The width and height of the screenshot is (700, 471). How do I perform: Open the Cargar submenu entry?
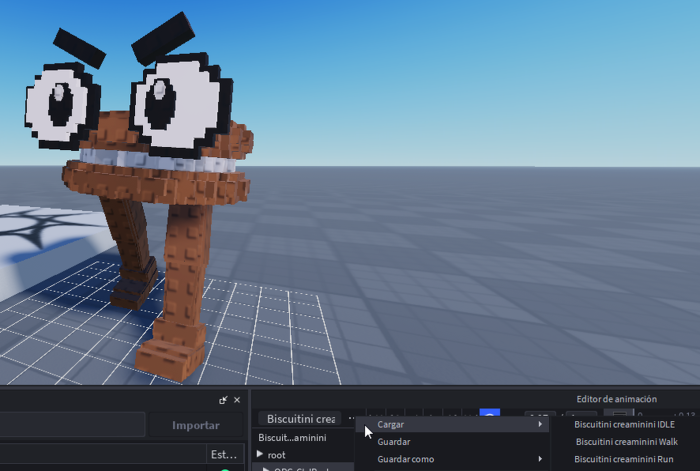452,424
